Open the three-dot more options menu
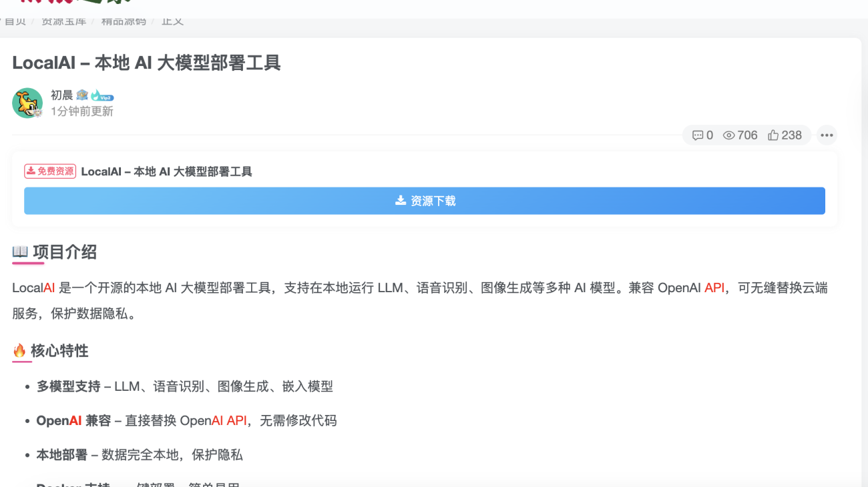This screenshot has width=868, height=487. (827, 135)
